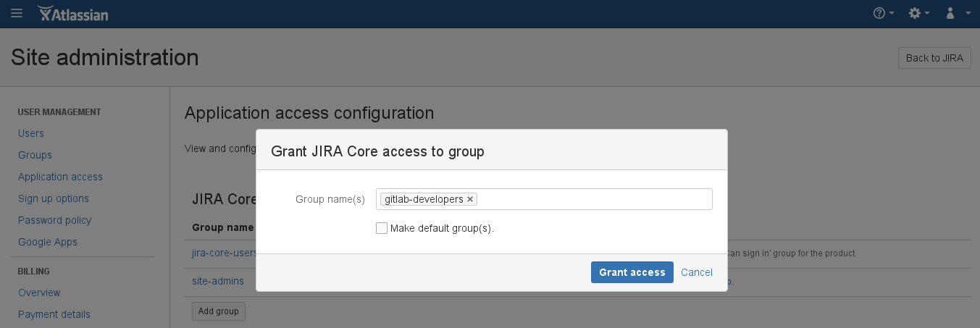Open the settings gear menu
Image resolution: width=980 pixels, height=328 pixels.
918,13
